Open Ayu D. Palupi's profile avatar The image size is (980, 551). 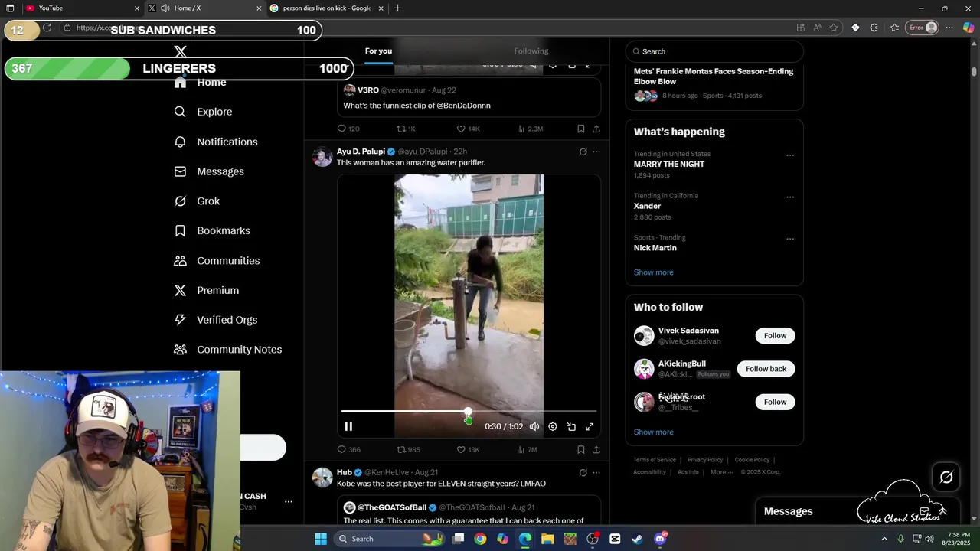tap(323, 156)
